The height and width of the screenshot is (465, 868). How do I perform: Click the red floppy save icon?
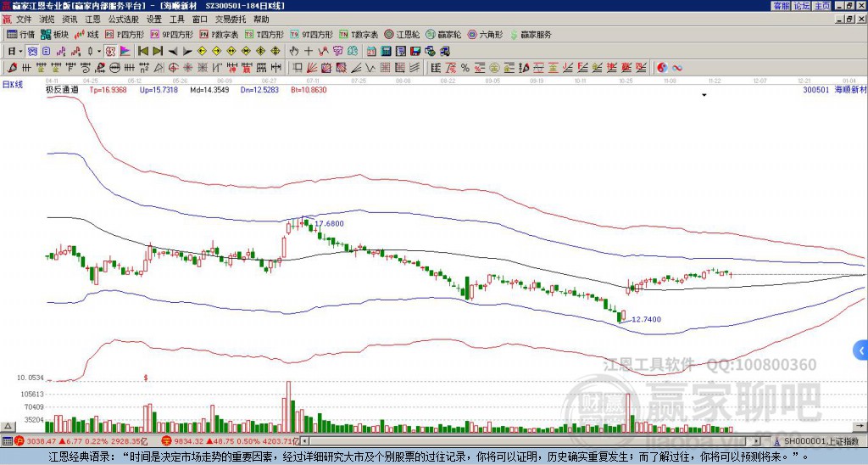tap(415, 52)
